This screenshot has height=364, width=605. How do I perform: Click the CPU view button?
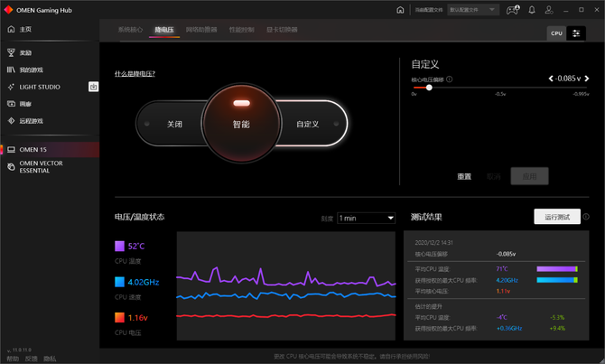(x=556, y=33)
